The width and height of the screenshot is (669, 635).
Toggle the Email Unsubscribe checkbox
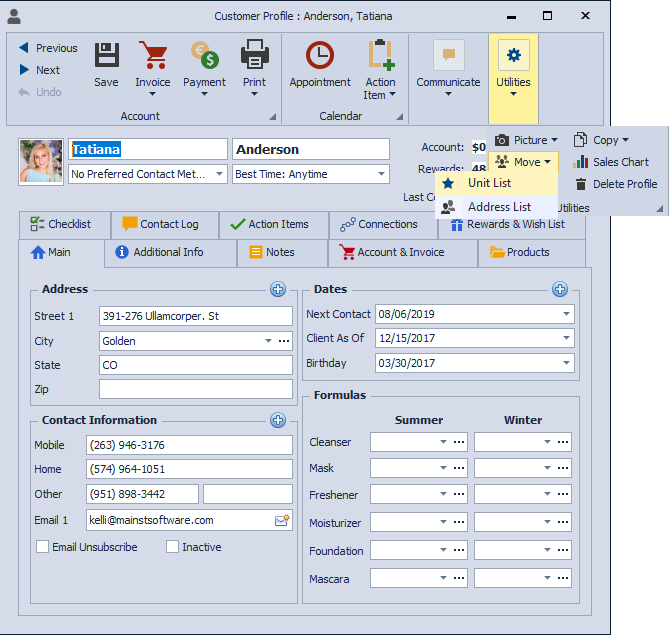pos(42,547)
